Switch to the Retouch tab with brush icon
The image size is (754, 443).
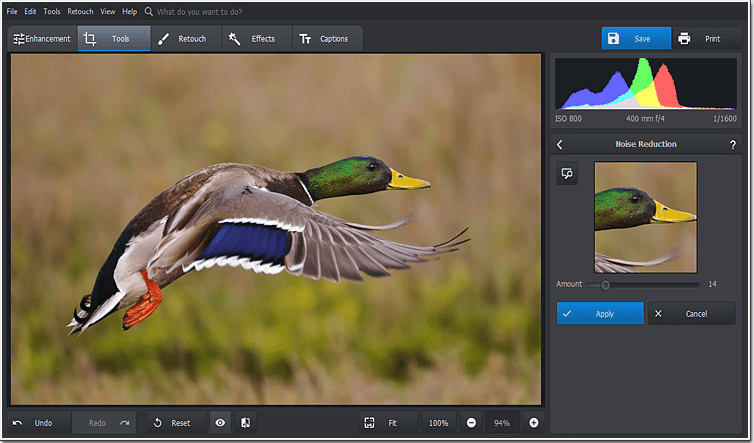click(186, 38)
